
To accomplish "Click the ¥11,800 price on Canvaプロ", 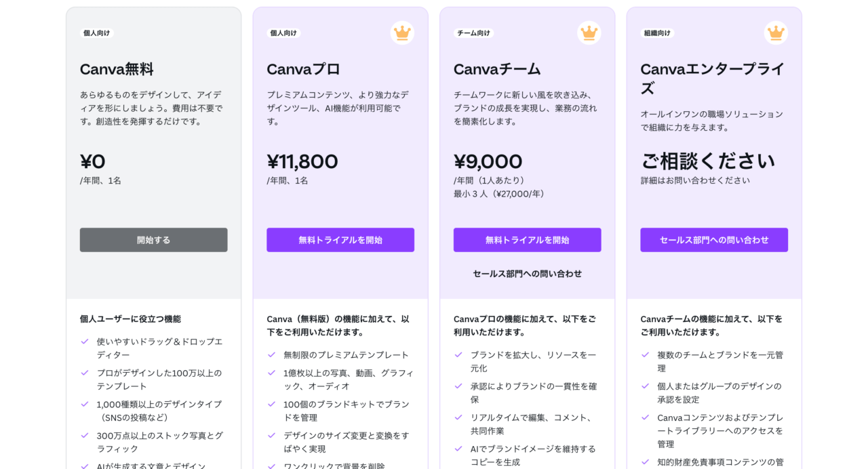I will 302,161.
